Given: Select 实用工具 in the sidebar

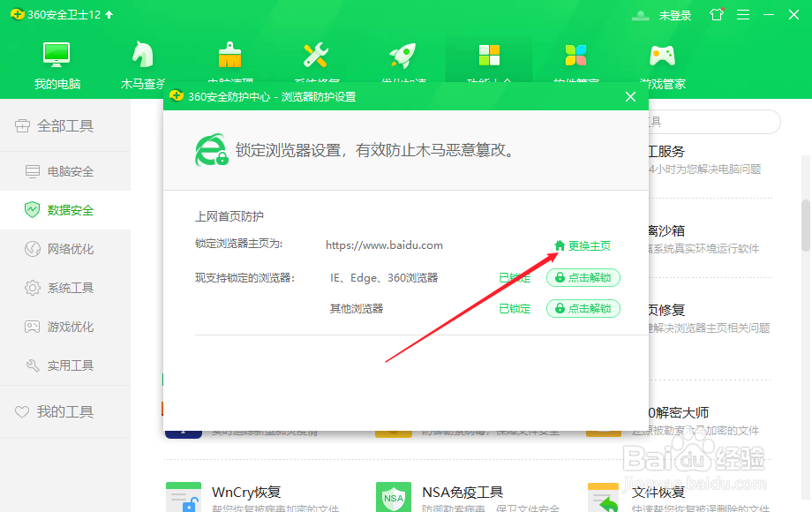Looking at the screenshot, I should 65,365.
